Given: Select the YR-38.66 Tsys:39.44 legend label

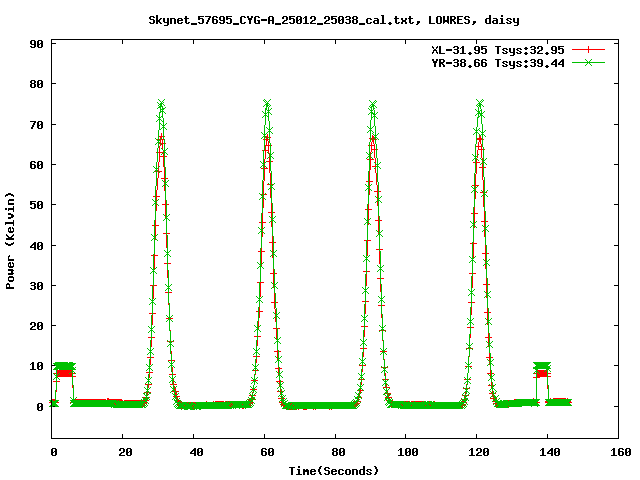Looking at the screenshot, I should 498,63.
